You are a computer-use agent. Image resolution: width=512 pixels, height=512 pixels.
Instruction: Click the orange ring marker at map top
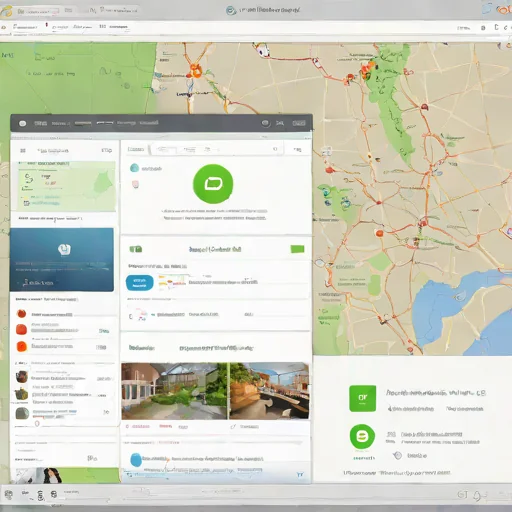point(196,71)
